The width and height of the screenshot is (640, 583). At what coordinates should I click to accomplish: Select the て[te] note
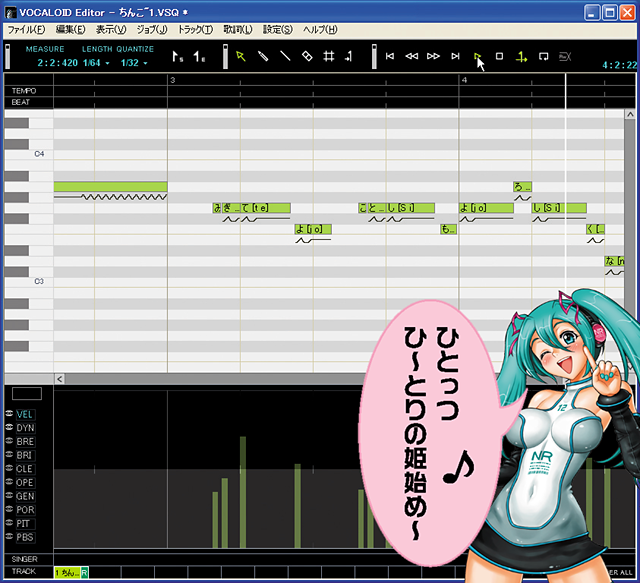pos(265,208)
